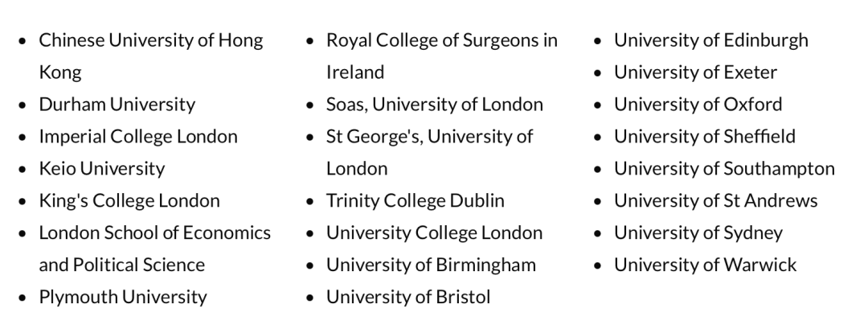Select Durham University in the list

point(117,105)
